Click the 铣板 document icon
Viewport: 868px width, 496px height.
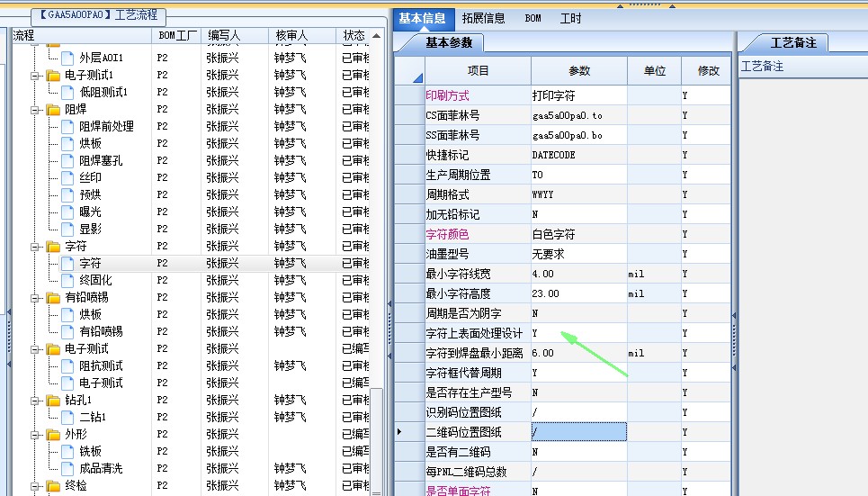pos(67,452)
